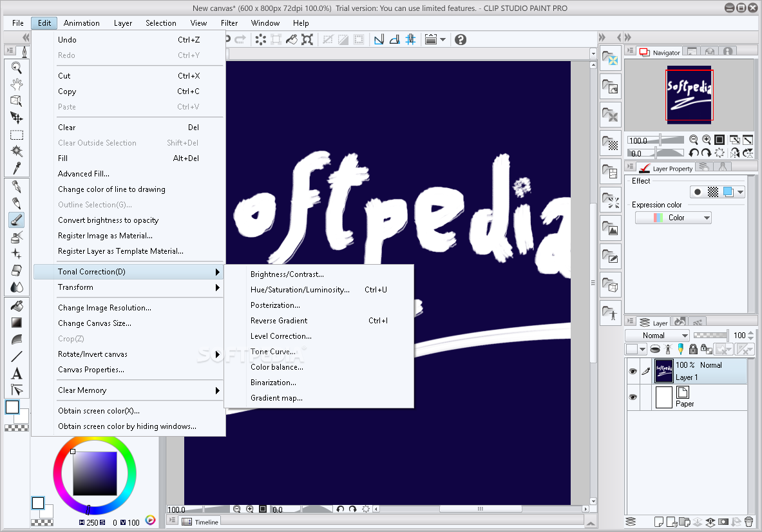Image resolution: width=762 pixels, height=532 pixels.
Task: Toggle Lock transparent pixels icon
Action: coord(706,349)
